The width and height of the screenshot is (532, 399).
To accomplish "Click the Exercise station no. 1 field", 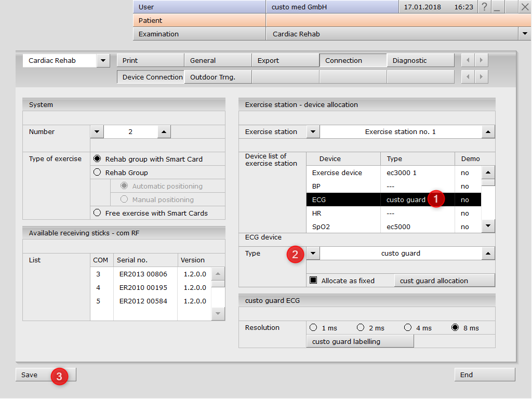I will coord(401,131).
